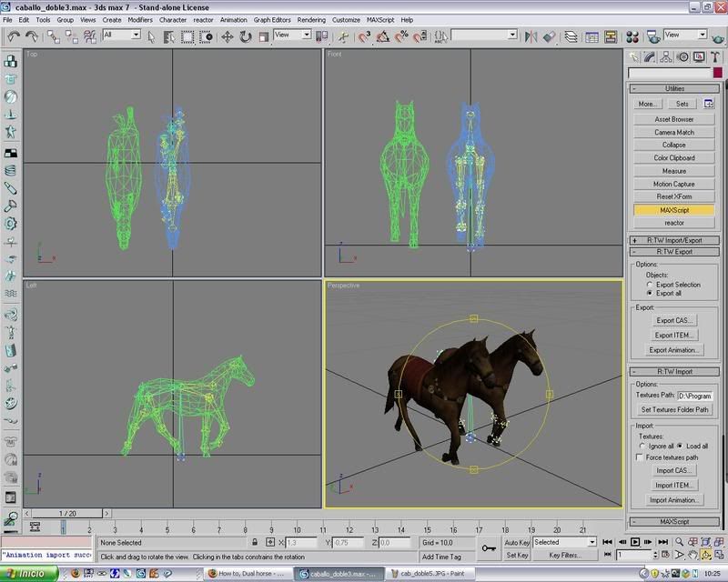The image size is (728, 582).
Task: Click the Play Animation button
Action: pyautogui.click(x=635, y=542)
